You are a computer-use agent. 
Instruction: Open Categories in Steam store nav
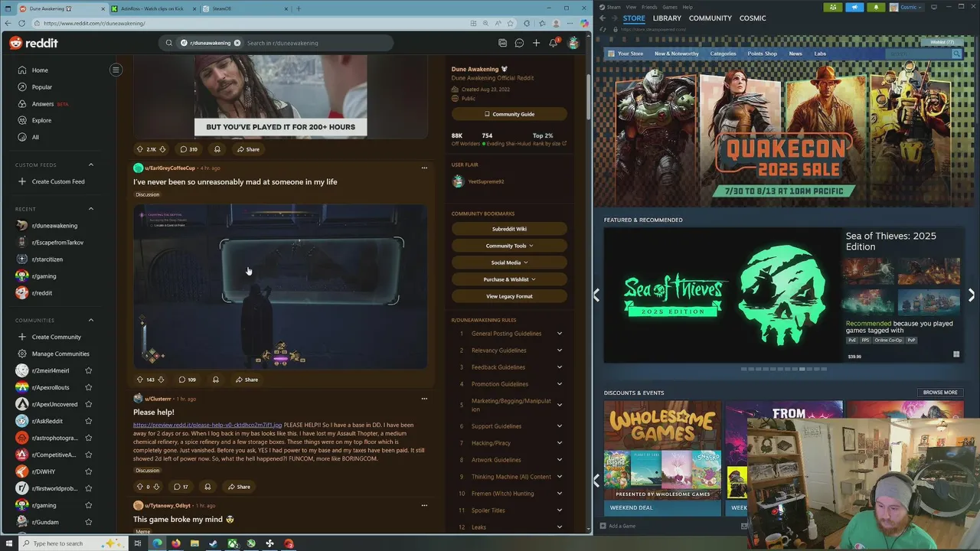click(723, 54)
